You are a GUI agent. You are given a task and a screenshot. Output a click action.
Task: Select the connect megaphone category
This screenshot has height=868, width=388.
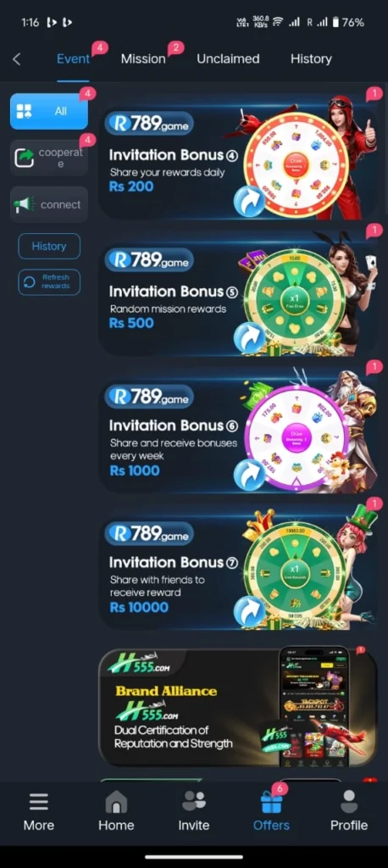coord(48,205)
